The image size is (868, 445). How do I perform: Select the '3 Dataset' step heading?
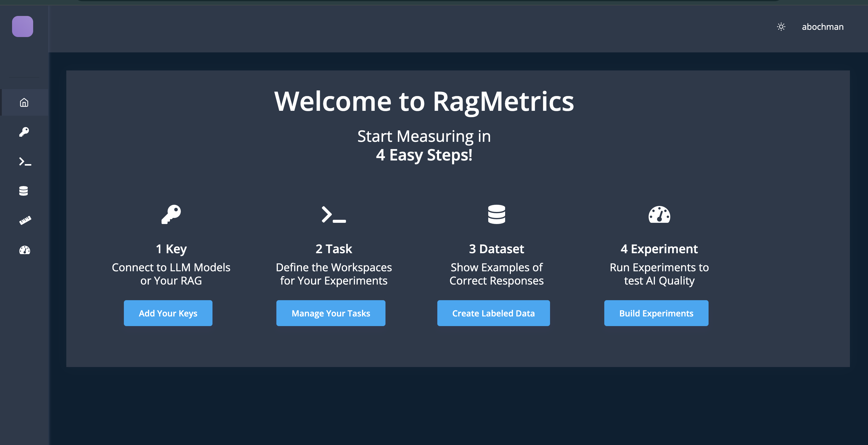pyautogui.click(x=497, y=249)
